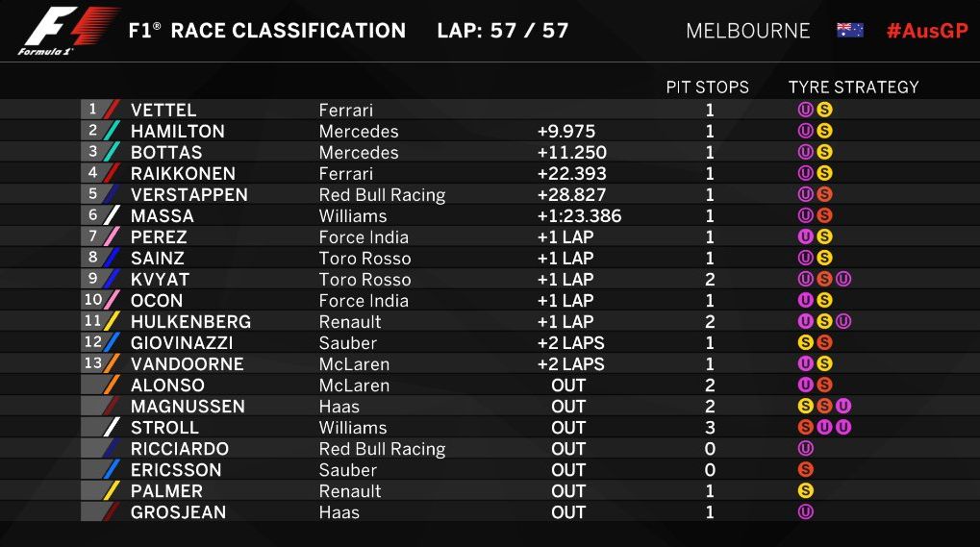Click Ricciardo's ultrasoft tyre icon
This screenshot has width=980, height=547.
point(806,449)
